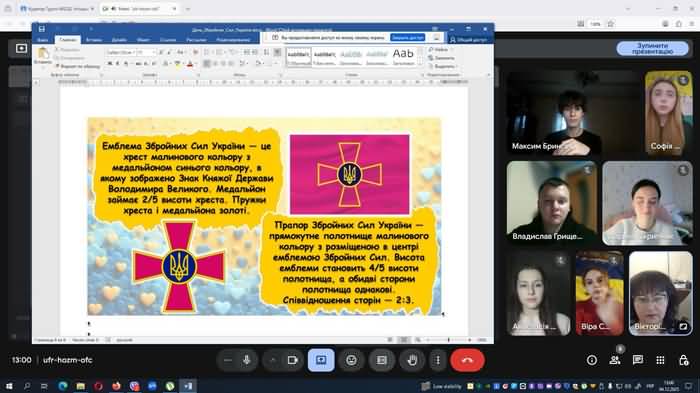Open chat with everyone panel
The height and width of the screenshot is (393, 700).
638,360
